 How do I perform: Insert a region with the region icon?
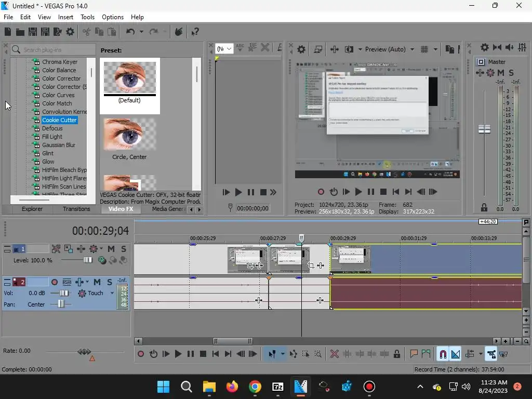[426, 354]
